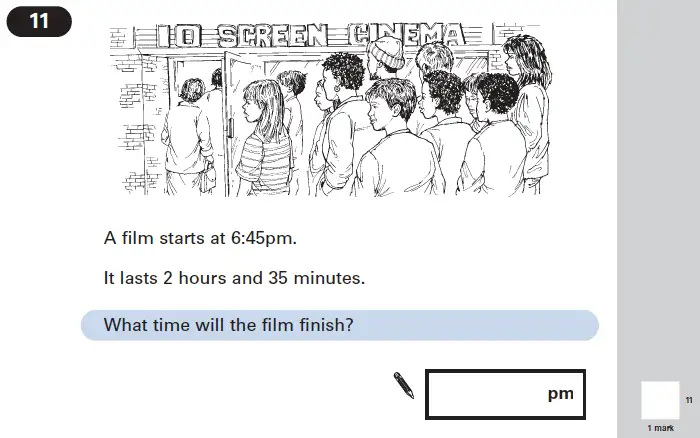The image size is (700, 438).
Task: Click the open cinema door
Action: tap(239, 123)
